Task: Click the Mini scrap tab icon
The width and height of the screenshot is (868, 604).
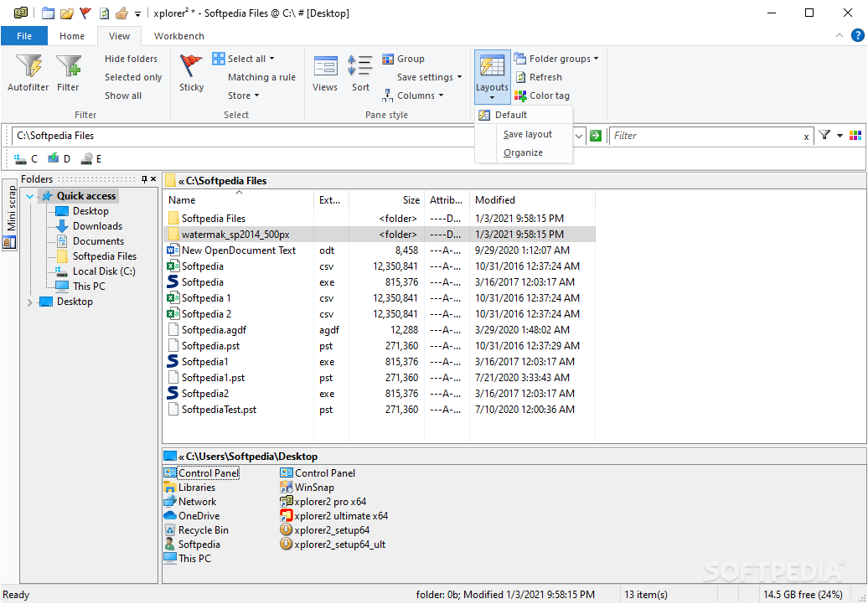Action: pos(9,242)
